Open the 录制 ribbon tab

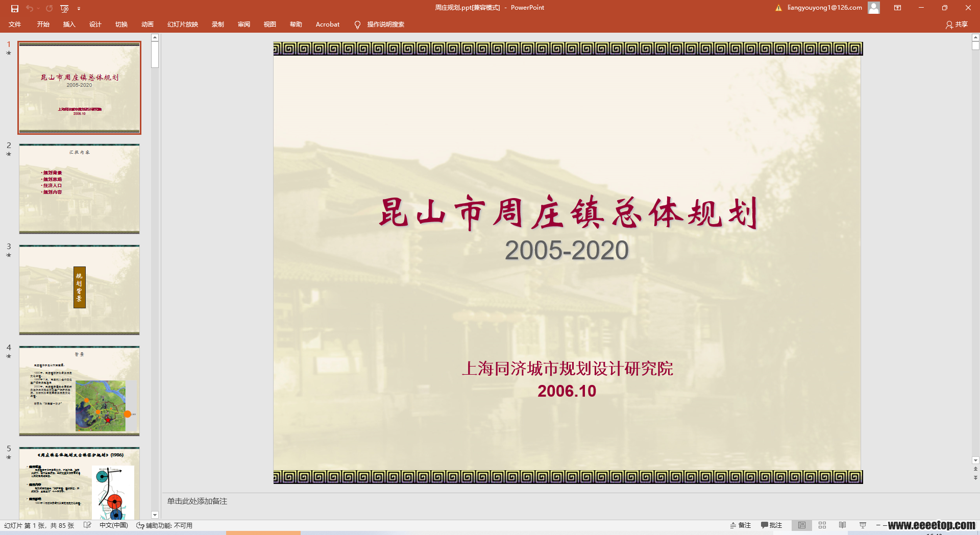(x=218, y=24)
